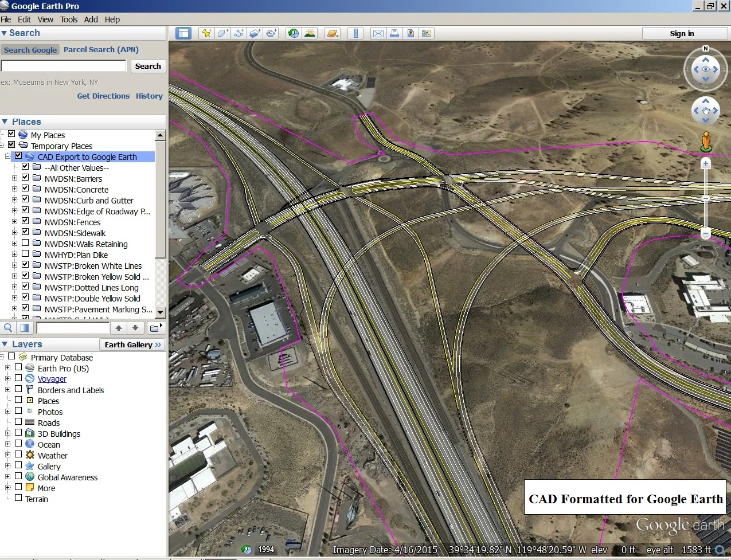Viewport: 731px width, 560px height.
Task: Check the Borders and Labels layer
Action: pyautogui.click(x=18, y=389)
